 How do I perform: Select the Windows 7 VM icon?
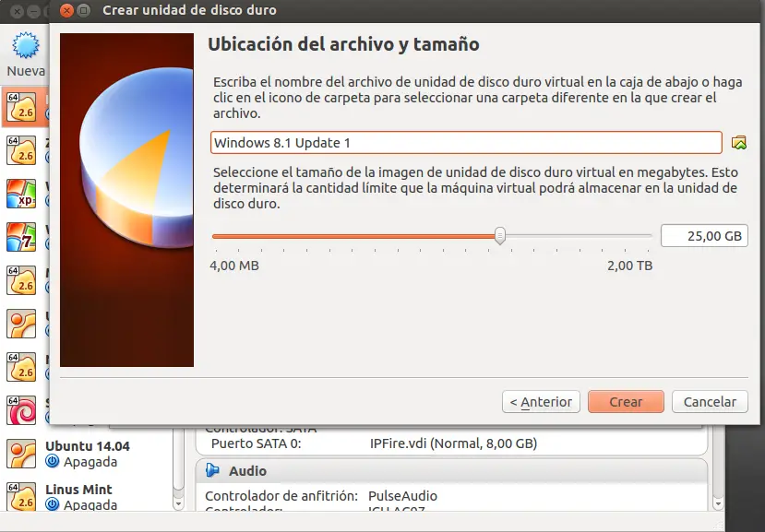click(x=21, y=237)
